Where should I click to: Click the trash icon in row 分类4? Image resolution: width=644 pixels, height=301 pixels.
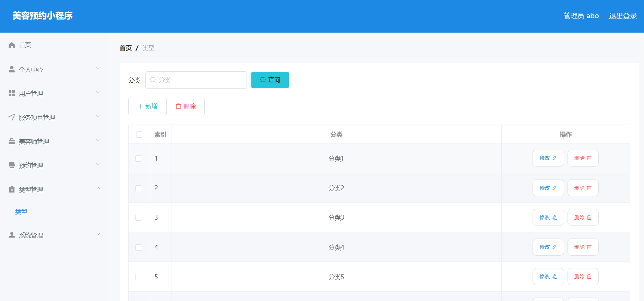coord(589,247)
